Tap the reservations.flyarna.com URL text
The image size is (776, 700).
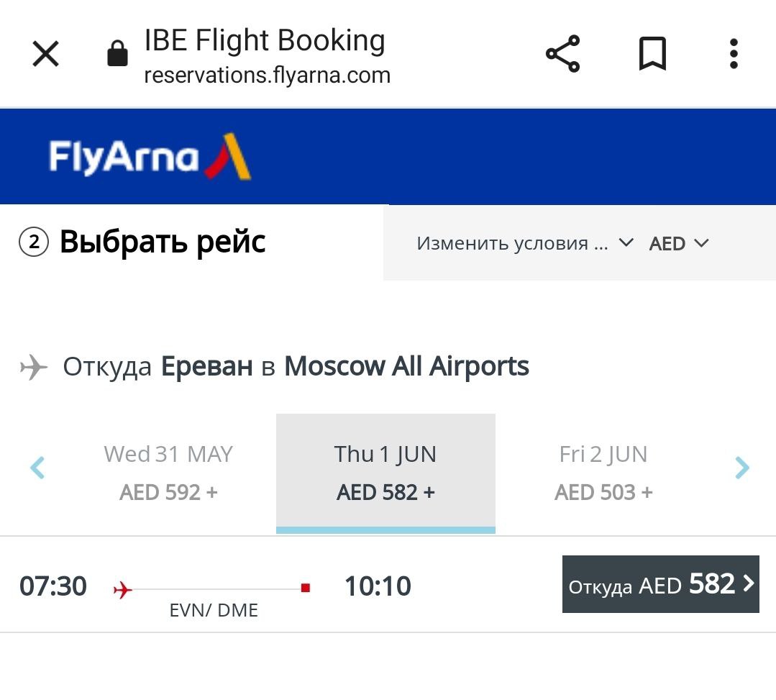pyautogui.click(x=267, y=75)
